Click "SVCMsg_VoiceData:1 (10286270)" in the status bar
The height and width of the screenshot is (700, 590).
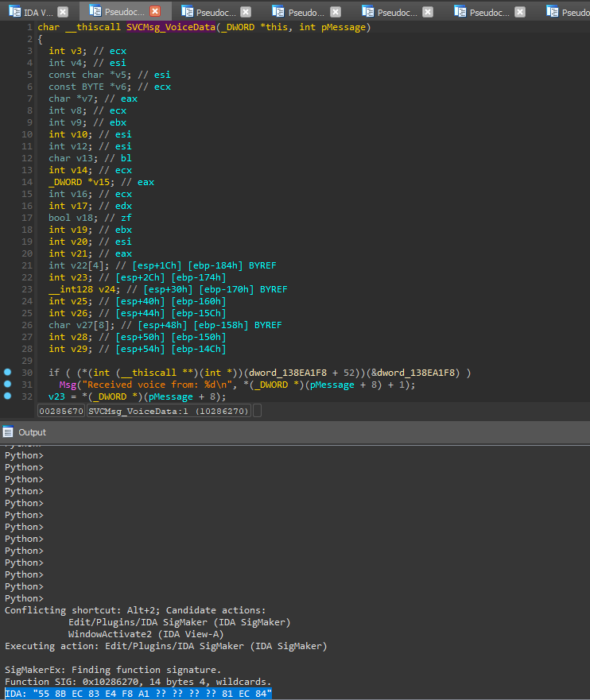[169, 411]
